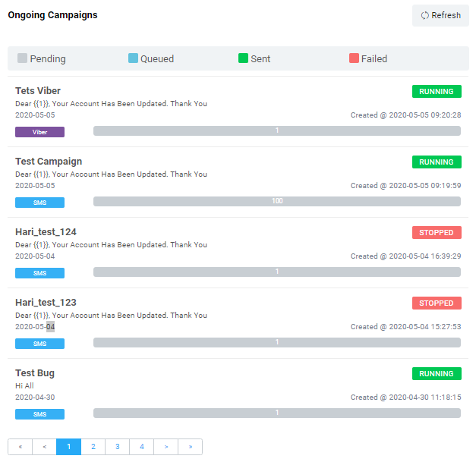Click STOPPED badge on Hari_test_124
The height and width of the screenshot is (462, 476).
click(x=437, y=233)
